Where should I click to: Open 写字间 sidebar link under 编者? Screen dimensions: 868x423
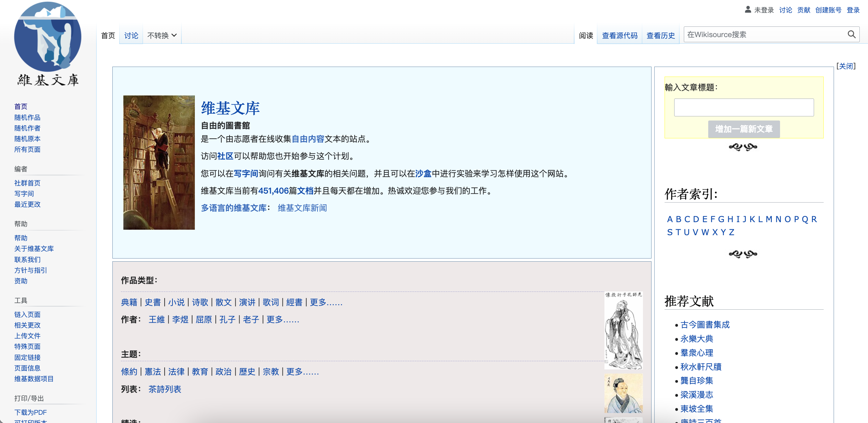pyautogui.click(x=24, y=194)
